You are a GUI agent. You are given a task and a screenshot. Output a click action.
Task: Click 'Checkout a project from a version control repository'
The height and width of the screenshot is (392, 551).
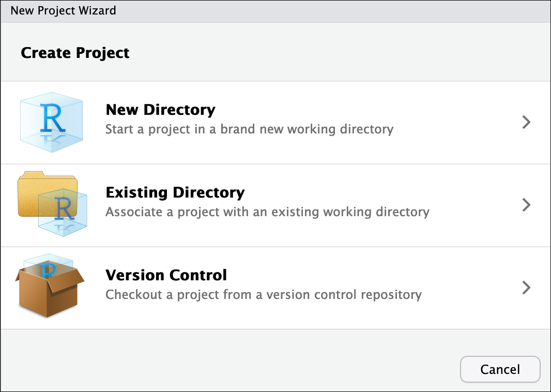(x=264, y=295)
